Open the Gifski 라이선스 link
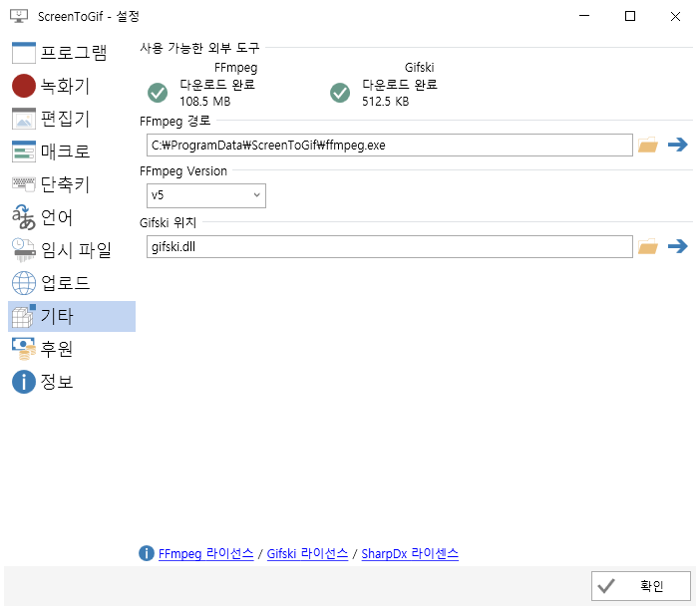The image size is (700, 608). coord(307,553)
